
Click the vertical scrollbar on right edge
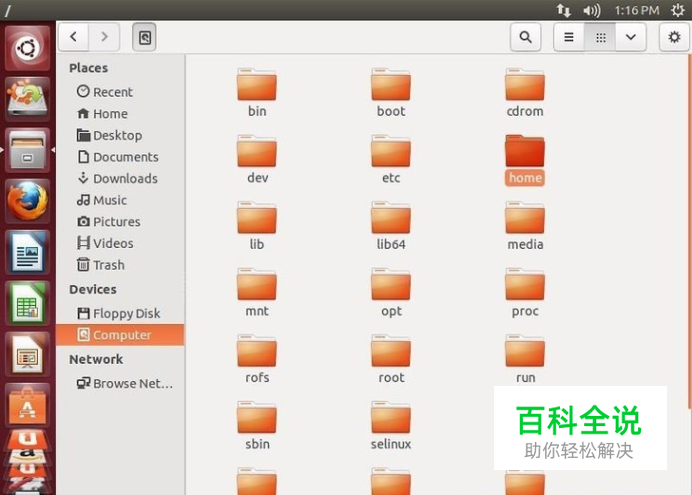pos(690,232)
